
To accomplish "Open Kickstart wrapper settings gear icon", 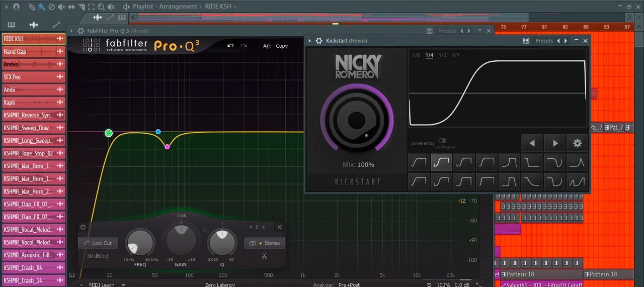I will 318,41.
